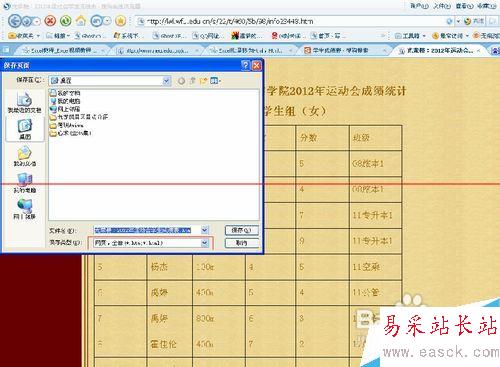This screenshot has width=500, height=367.
Task: Click the blue icon at address bar end
Action: [x=449, y=21]
